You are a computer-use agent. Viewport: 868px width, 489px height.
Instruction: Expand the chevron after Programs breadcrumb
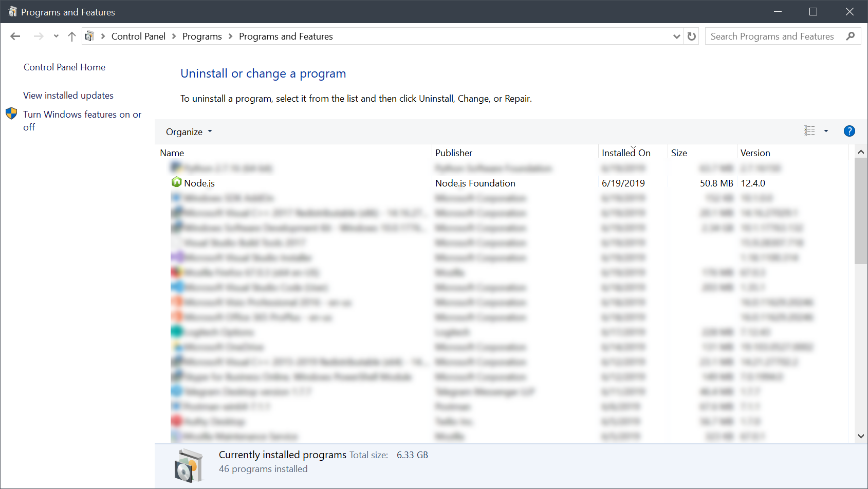pyautogui.click(x=230, y=36)
